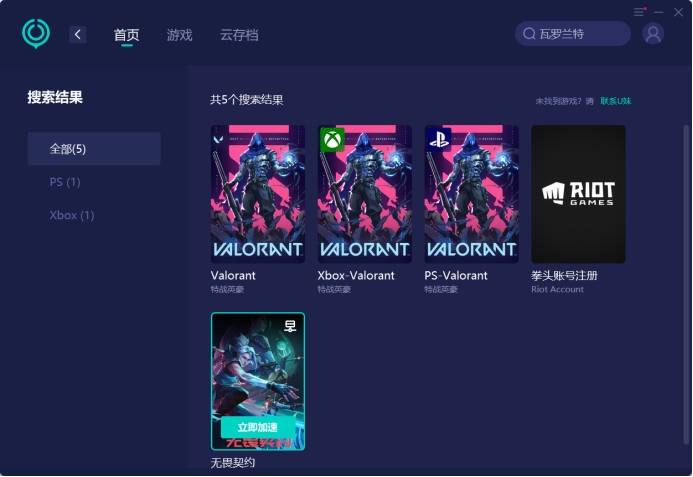
Task: Switch to the 首页 tab
Action: 126,35
